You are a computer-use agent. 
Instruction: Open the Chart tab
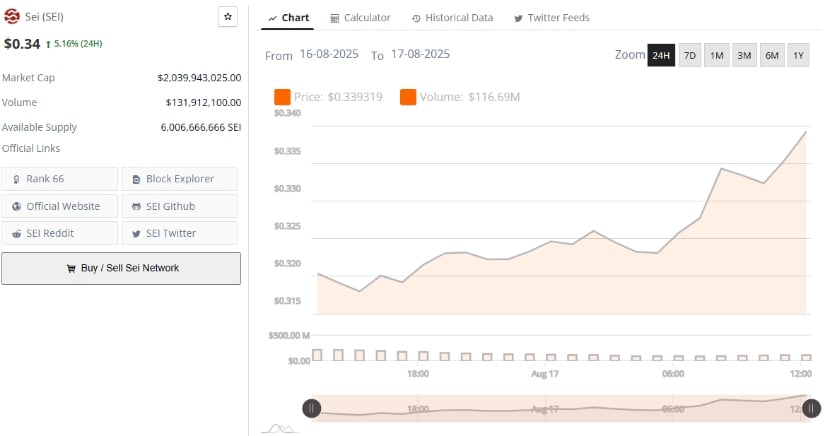pos(288,18)
